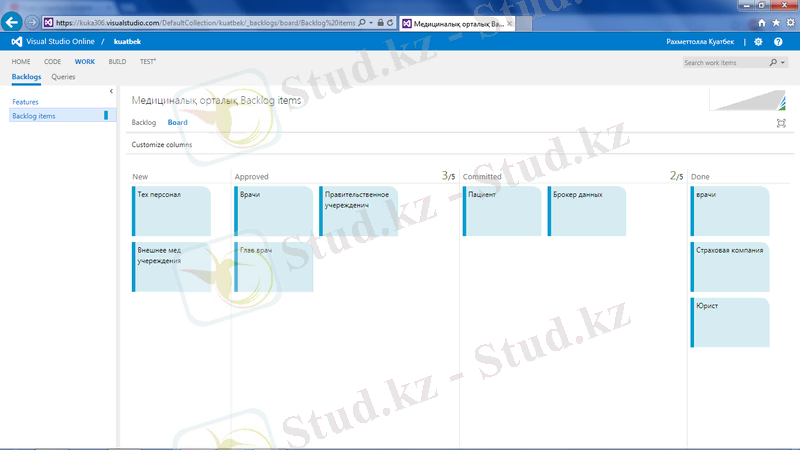This screenshot has width=800, height=450.
Task: Open the search work items options dropdown
Action: (783, 62)
